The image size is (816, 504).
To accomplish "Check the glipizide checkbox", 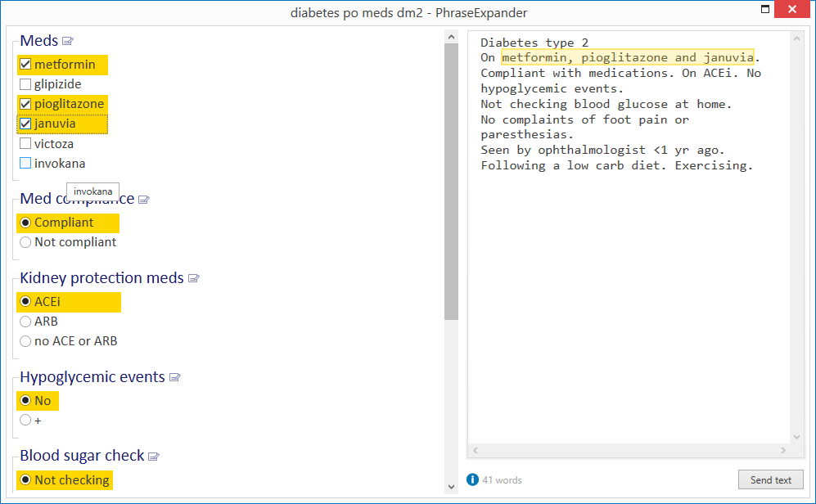I will [x=25, y=83].
